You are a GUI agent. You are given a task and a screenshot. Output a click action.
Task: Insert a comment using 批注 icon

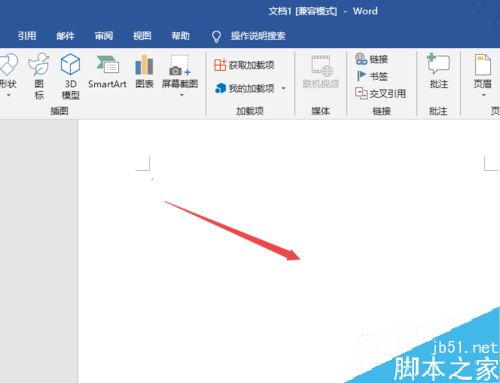tap(439, 64)
